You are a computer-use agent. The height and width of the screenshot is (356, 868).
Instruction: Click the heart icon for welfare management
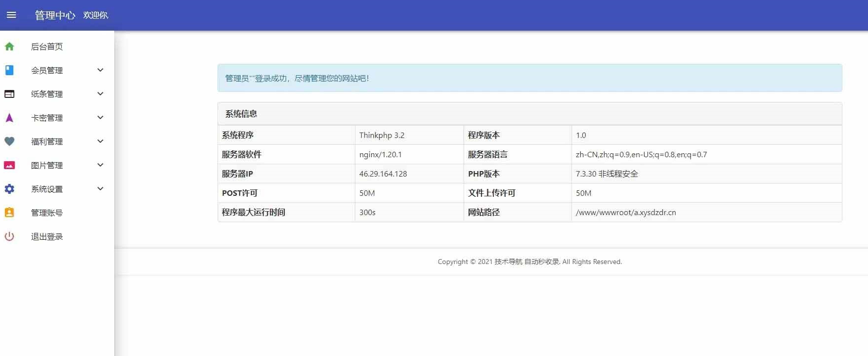(9, 141)
